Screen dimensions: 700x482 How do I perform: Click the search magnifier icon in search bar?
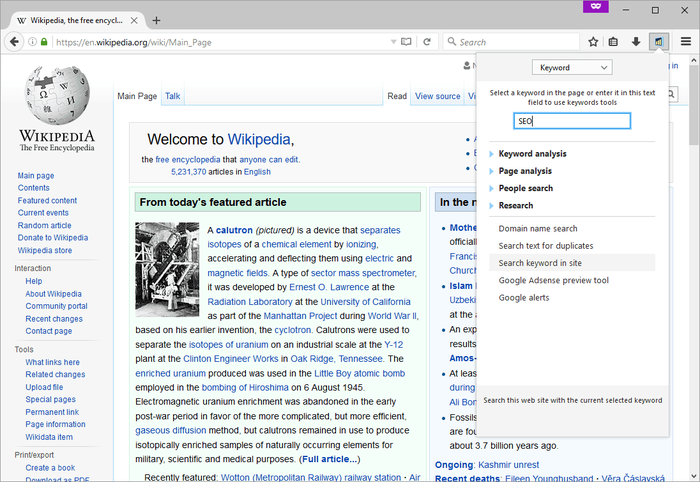452,42
